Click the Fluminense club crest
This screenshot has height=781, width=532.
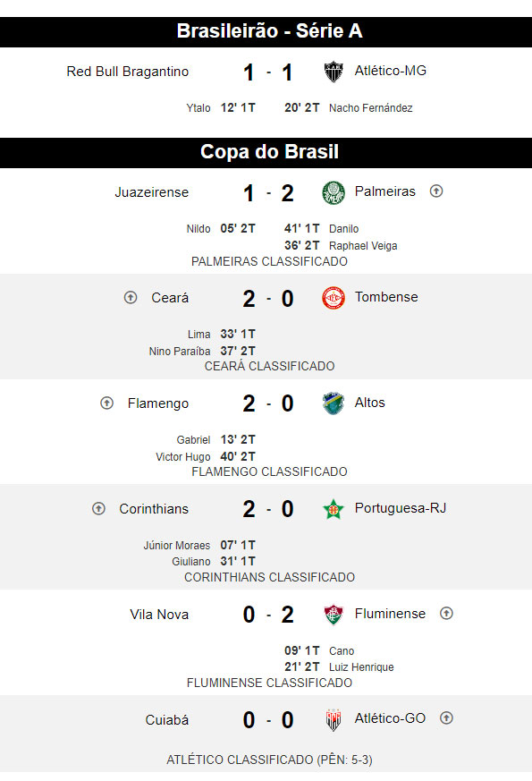(334, 615)
